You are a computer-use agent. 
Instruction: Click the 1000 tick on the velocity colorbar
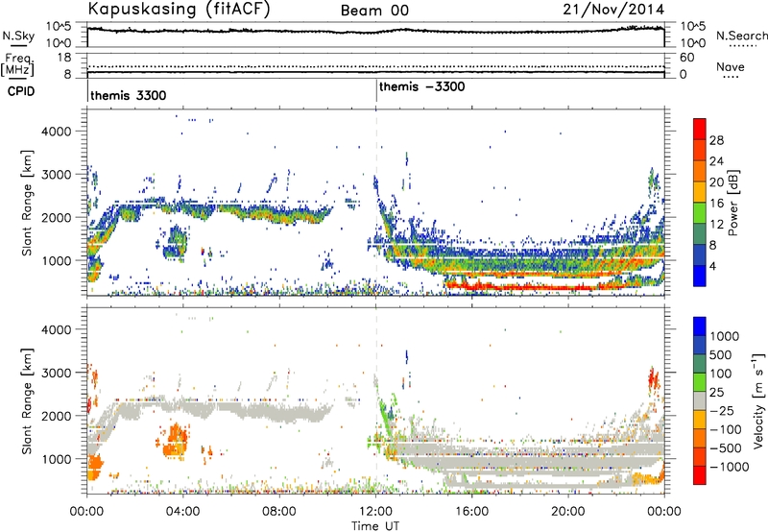724,336
